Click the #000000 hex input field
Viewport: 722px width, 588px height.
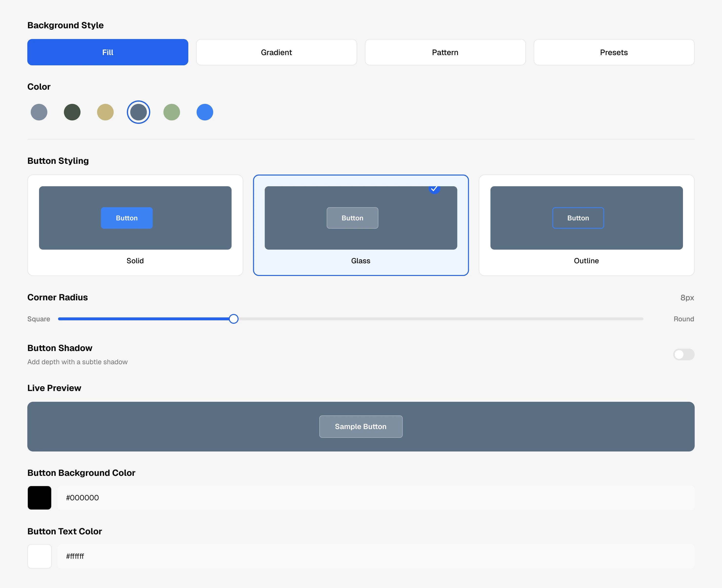point(376,498)
